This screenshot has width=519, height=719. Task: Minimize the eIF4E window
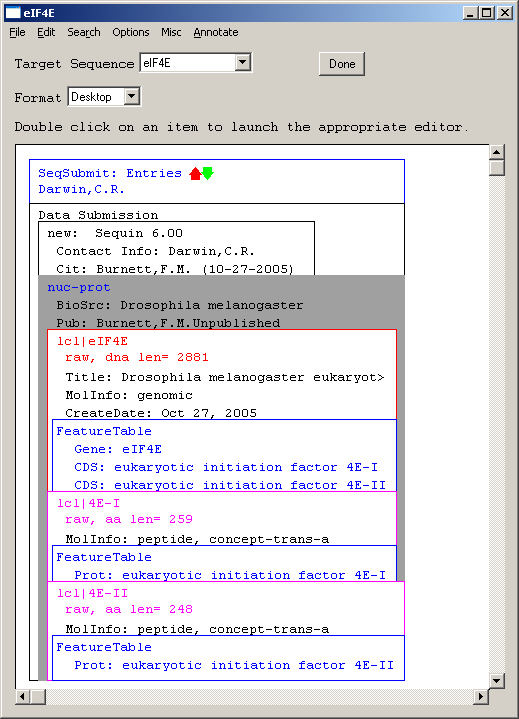[470, 13]
